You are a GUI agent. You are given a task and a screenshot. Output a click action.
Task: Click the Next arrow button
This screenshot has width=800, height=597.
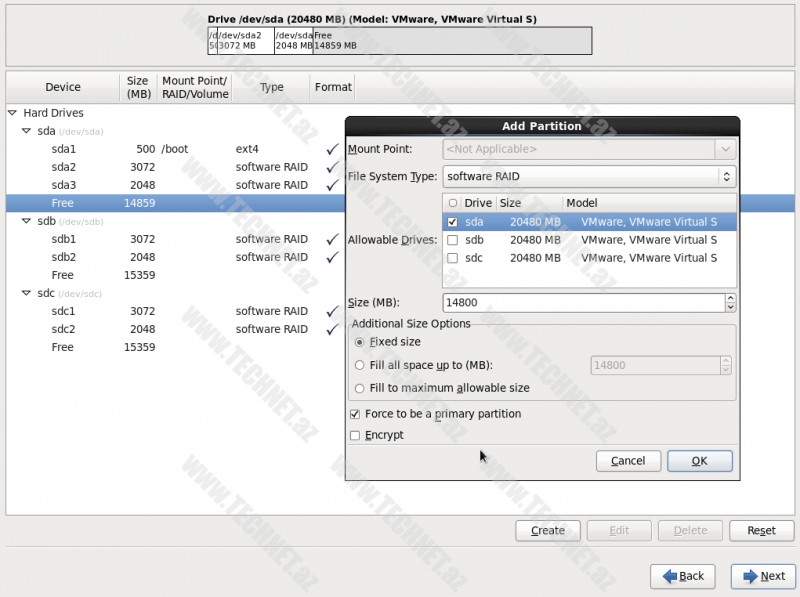[763, 576]
